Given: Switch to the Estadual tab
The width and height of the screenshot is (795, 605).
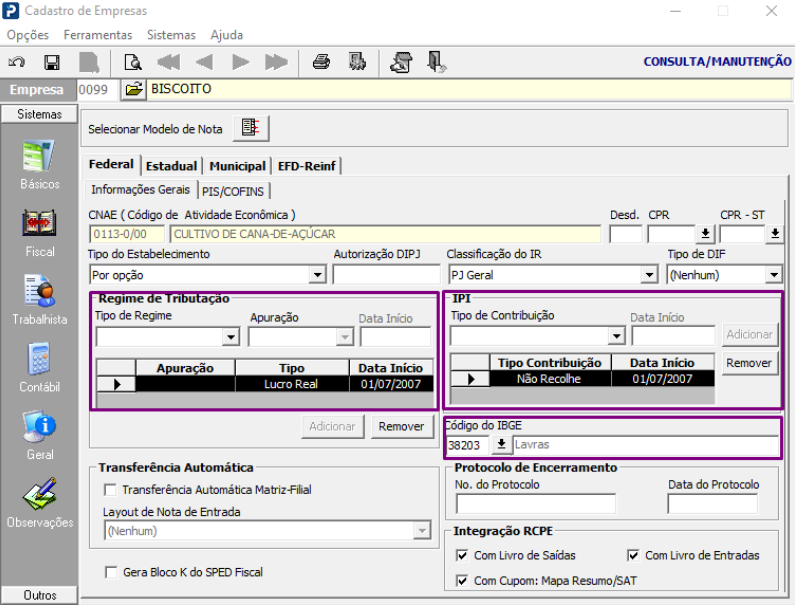Looking at the screenshot, I should 173,166.
